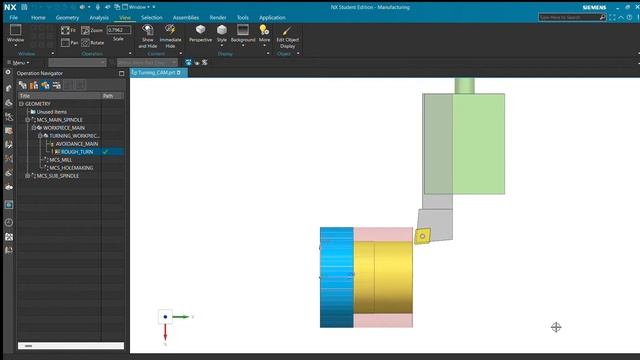The width and height of the screenshot is (640, 360).
Task: Select Geometry View icon in navigator
Action: [45, 85]
